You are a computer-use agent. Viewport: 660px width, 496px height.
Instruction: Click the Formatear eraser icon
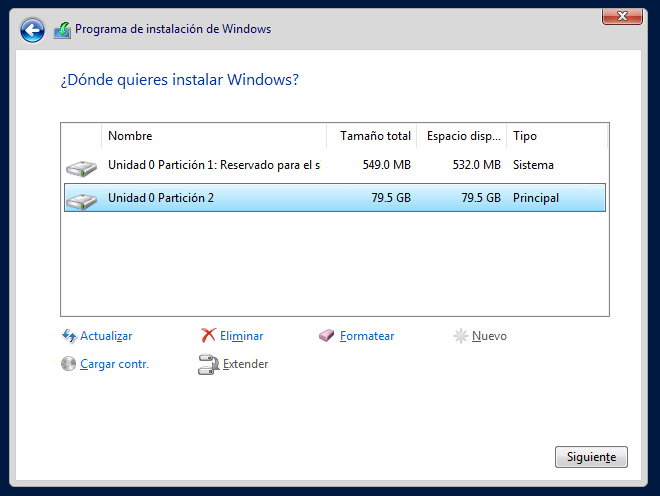pos(326,336)
